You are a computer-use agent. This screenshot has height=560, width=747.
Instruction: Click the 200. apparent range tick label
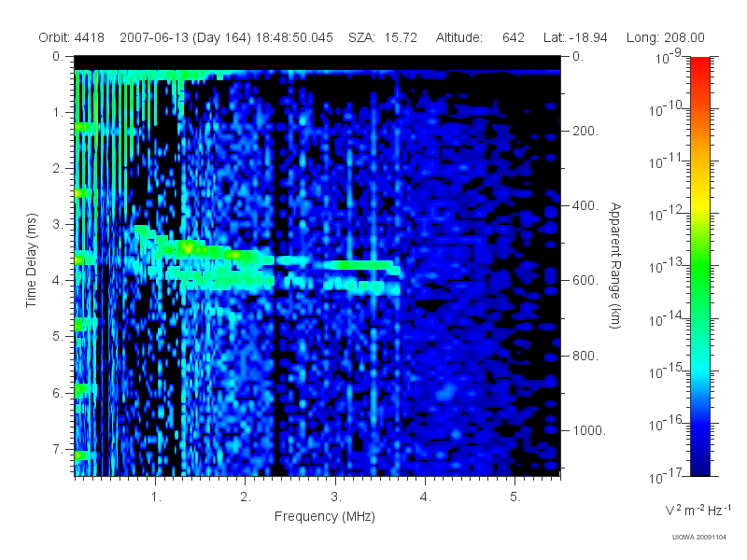[x=585, y=131]
